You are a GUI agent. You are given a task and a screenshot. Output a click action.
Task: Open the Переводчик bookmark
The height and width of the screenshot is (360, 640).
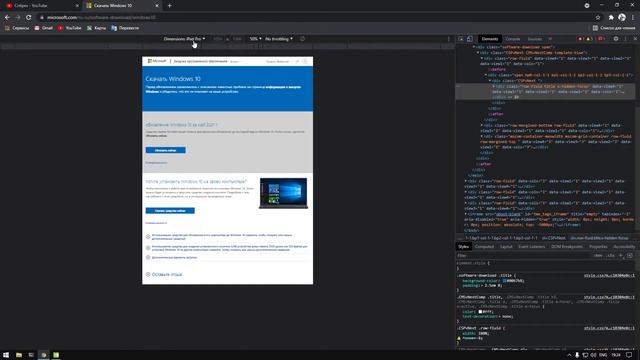125,28
